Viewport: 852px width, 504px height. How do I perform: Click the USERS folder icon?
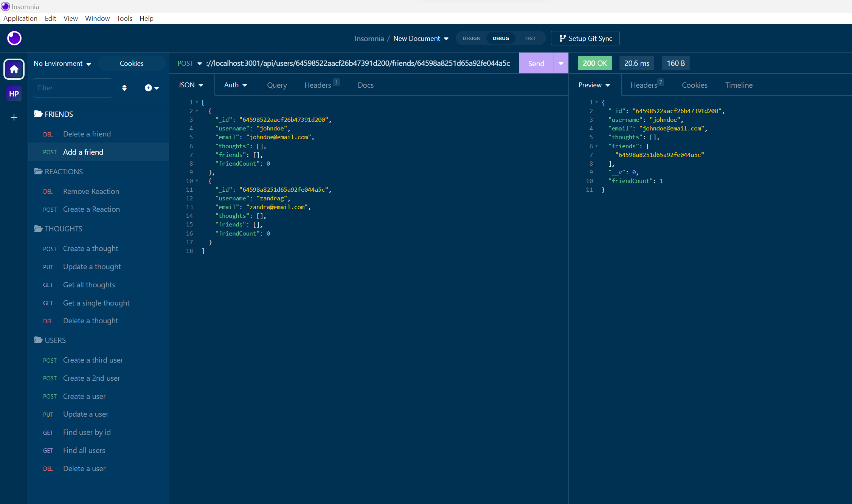(38, 340)
